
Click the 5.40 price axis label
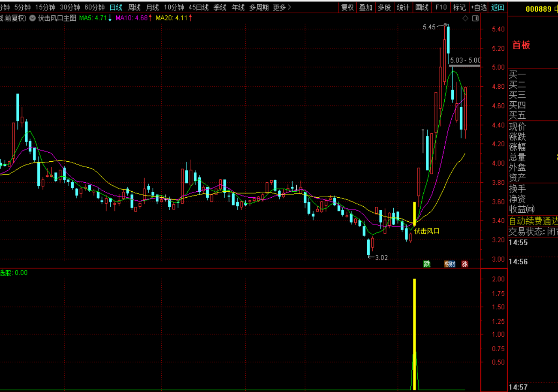coord(498,29)
